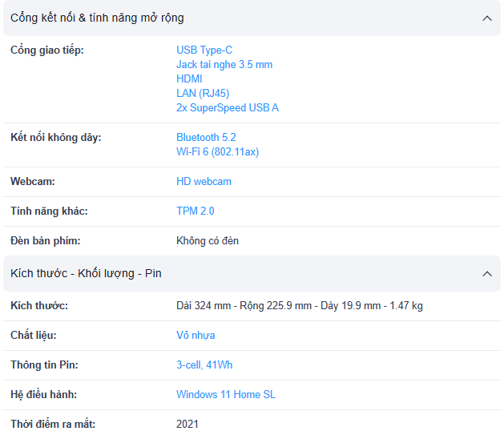504x435 pixels.
Task: Open the LAN (RJ45) link
Action: click(x=203, y=93)
